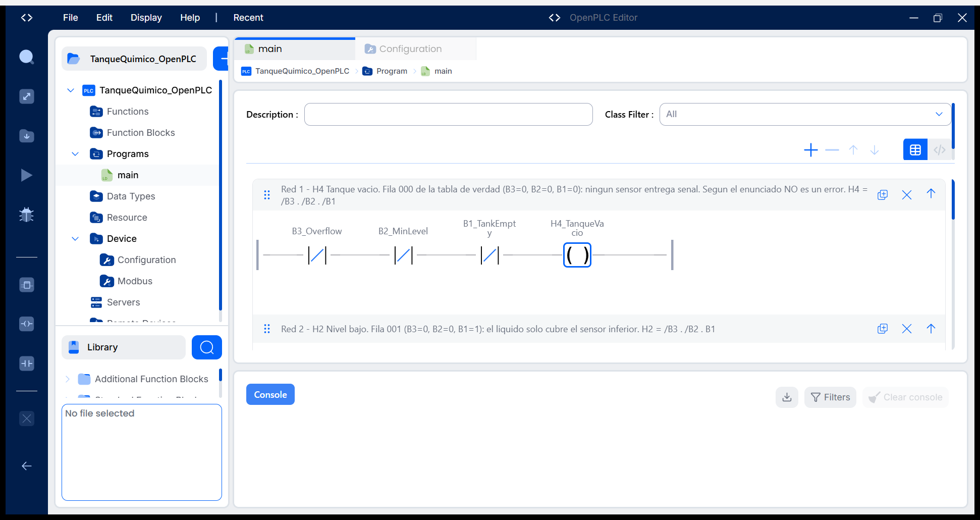Click the Clear console button
Image resolution: width=980 pixels, height=520 pixels.
coord(905,397)
